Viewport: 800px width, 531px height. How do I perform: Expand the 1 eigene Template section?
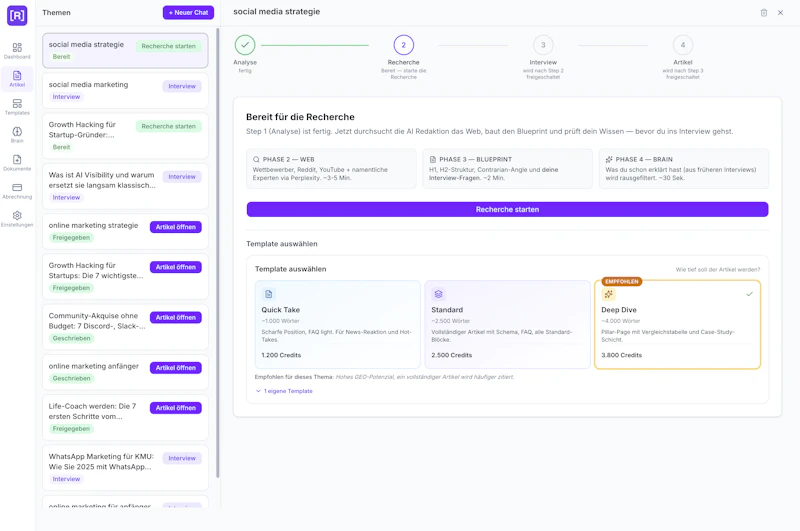pyautogui.click(x=284, y=391)
